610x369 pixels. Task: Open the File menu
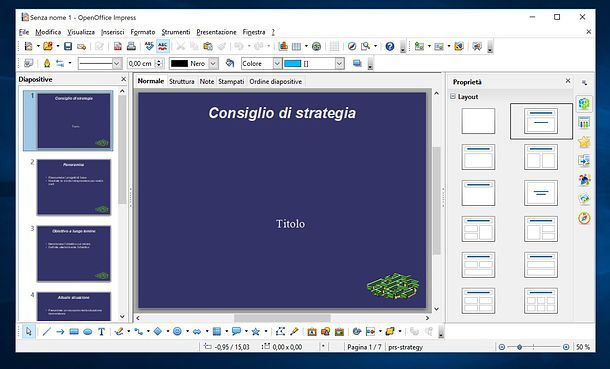[x=24, y=32]
